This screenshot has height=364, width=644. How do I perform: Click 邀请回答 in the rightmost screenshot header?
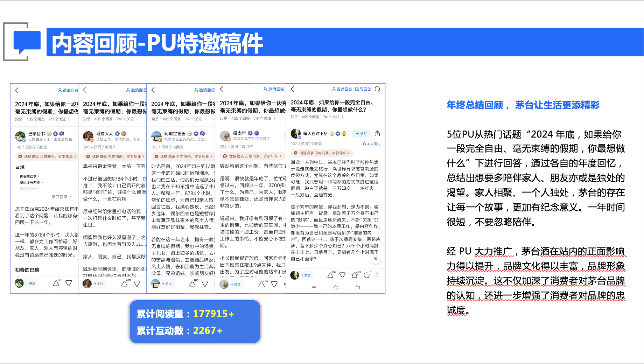(x=342, y=89)
